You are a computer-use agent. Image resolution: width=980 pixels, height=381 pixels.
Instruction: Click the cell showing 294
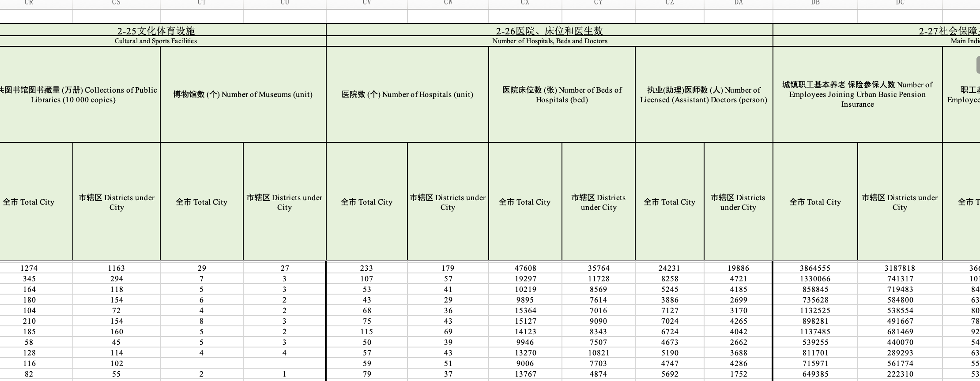117,279
